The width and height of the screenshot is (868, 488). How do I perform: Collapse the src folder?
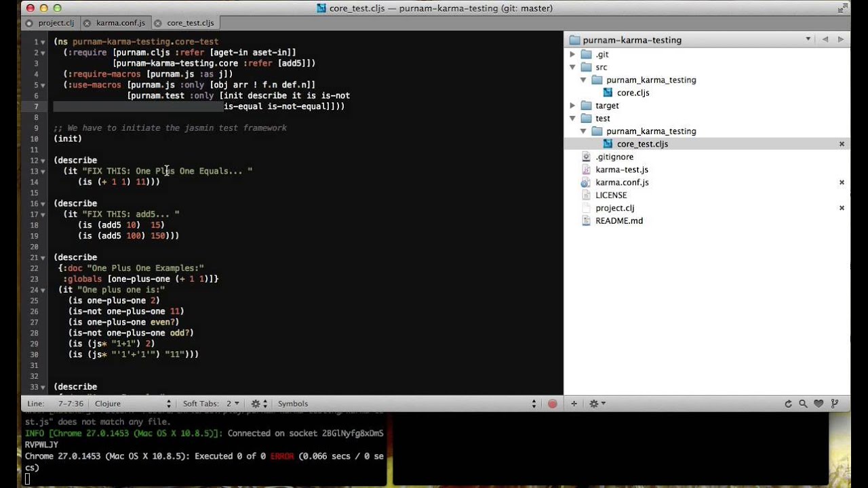coord(572,67)
